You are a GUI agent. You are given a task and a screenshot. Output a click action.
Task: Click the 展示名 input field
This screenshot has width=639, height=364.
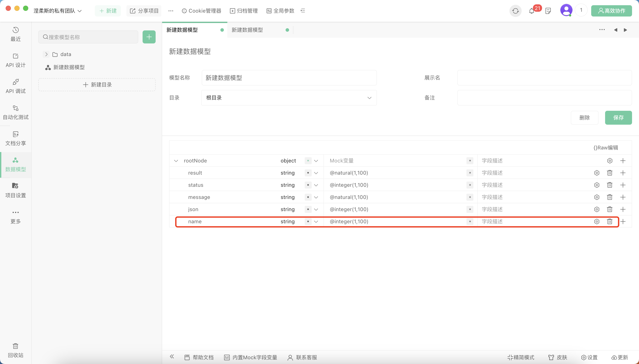544,78
